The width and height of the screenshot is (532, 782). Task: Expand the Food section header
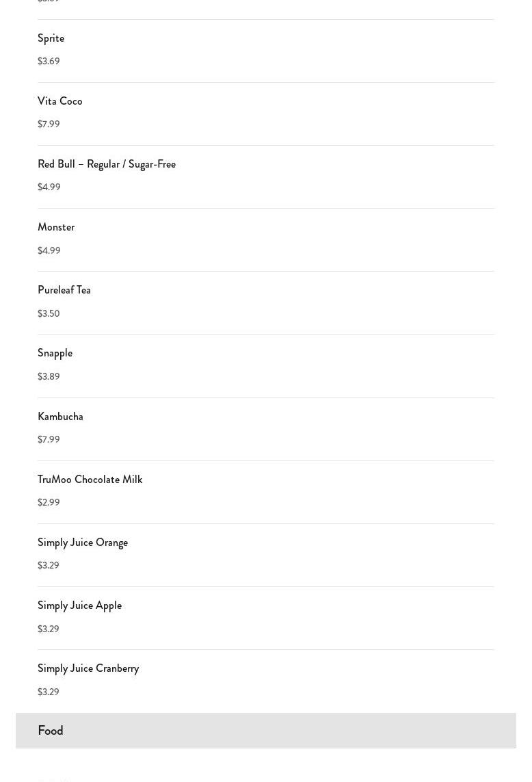pyautogui.click(x=266, y=731)
